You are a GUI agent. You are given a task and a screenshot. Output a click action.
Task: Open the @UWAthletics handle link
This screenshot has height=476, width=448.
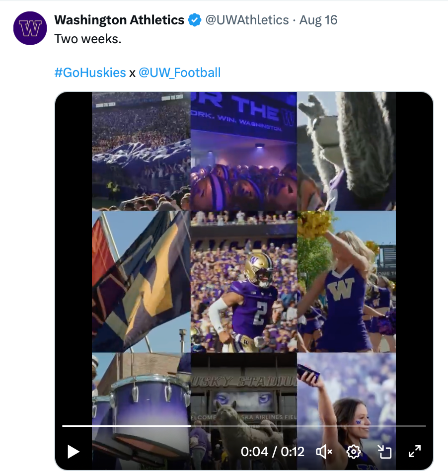point(247,20)
